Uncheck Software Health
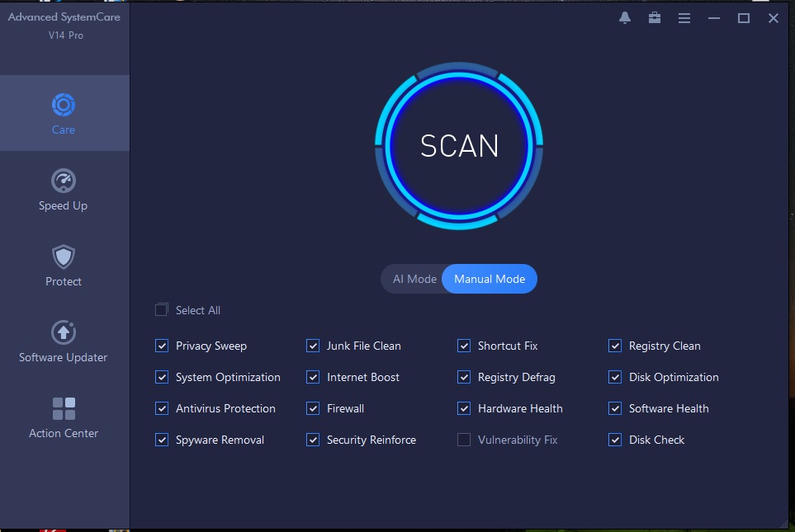The height and width of the screenshot is (532, 795). coord(615,408)
